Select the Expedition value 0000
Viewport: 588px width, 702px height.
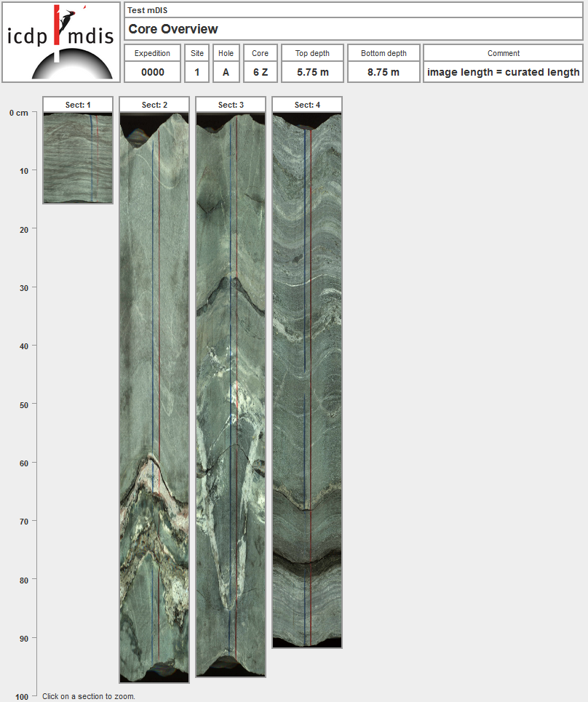153,72
